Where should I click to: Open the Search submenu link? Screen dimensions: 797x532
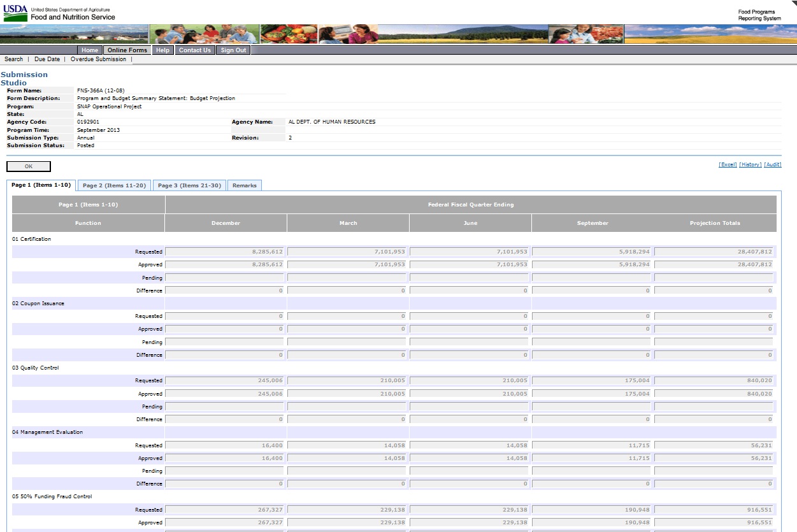point(13,59)
